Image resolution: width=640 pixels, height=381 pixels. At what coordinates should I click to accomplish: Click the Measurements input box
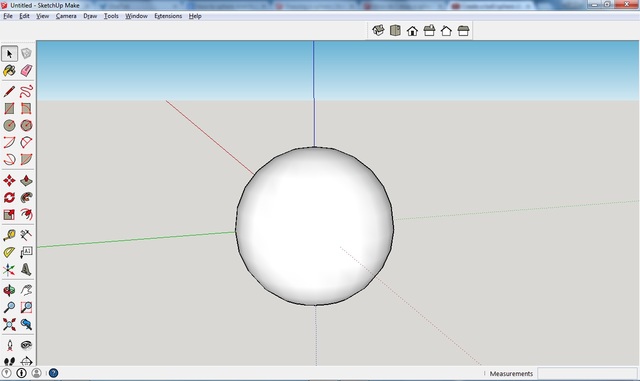click(587, 373)
